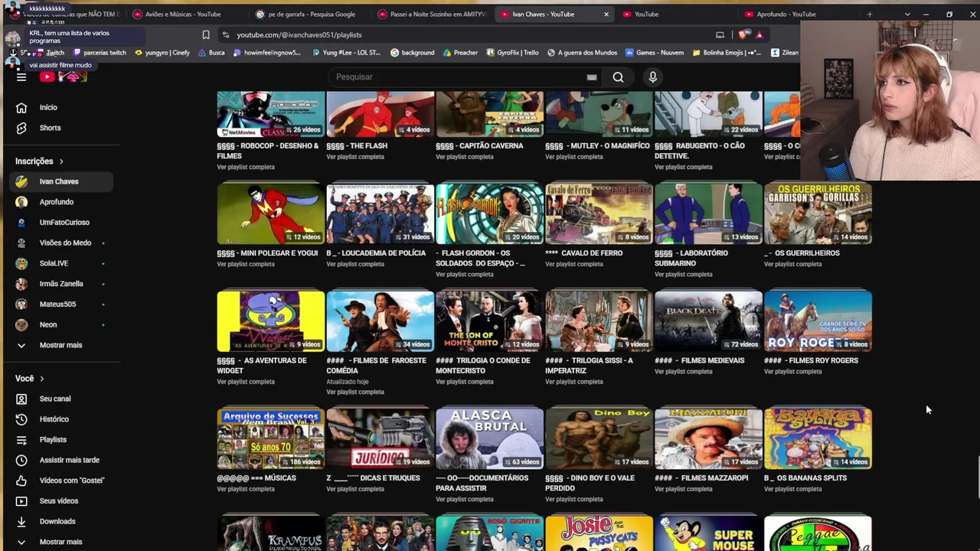Switch to Passei a Noite Sozinho tab
The width and height of the screenshot is (980, 551).
click(x=433, y=14)
